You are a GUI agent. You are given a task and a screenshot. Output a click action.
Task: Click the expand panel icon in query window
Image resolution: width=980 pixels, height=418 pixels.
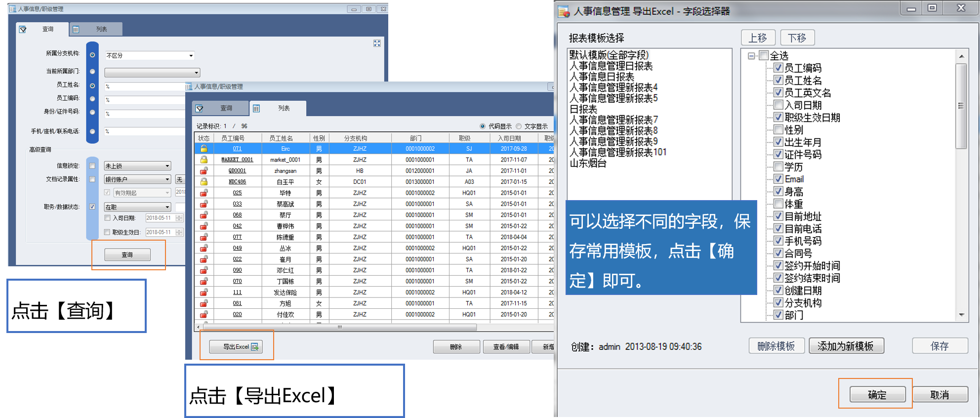377,43
